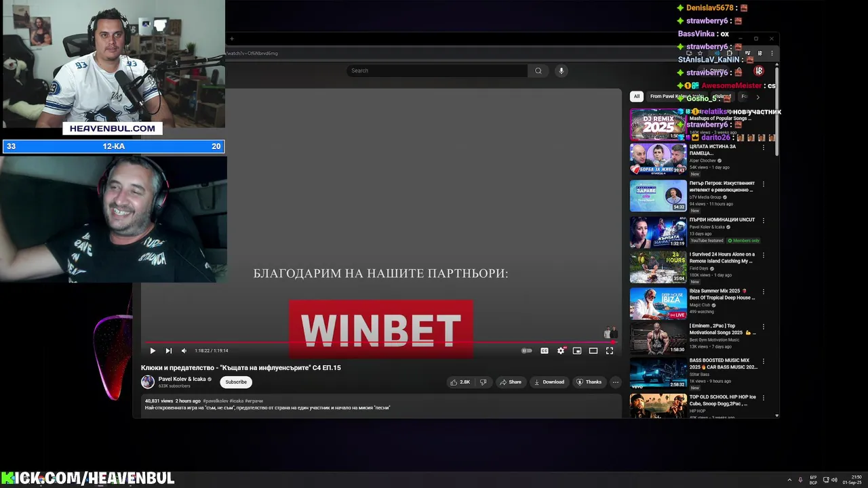Viewport: 868px width, 488px height.
Task: Toggle closed captions (CC) button
Action: pyautogui.click(x=544, y=350)
